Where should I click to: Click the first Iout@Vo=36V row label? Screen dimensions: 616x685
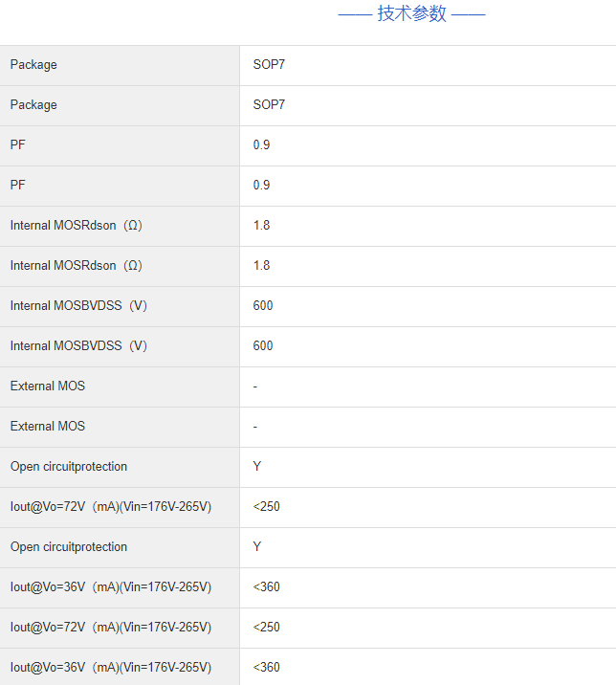pos(111,587)
